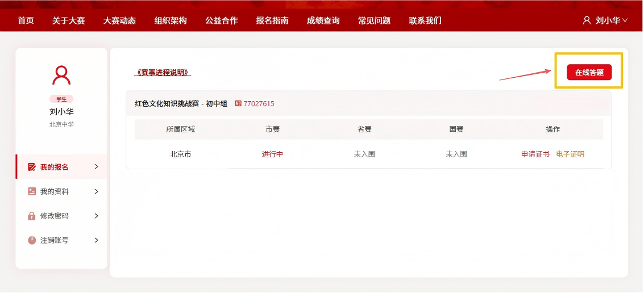Open 组织架构 menu item
644x293 pixels.
[x=171, y=20]
